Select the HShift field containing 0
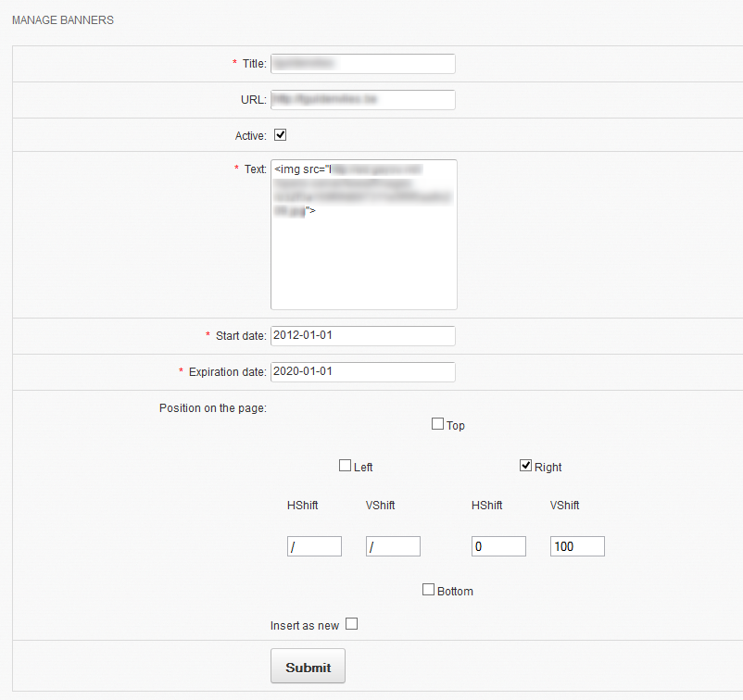Image resolution: width=743 pixels, height=700 pixels. point(498,546)
